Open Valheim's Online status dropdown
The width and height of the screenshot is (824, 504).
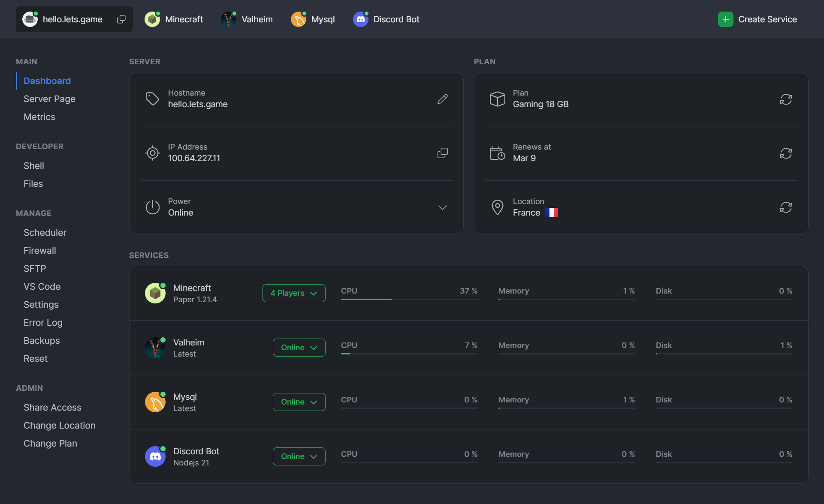299,348
